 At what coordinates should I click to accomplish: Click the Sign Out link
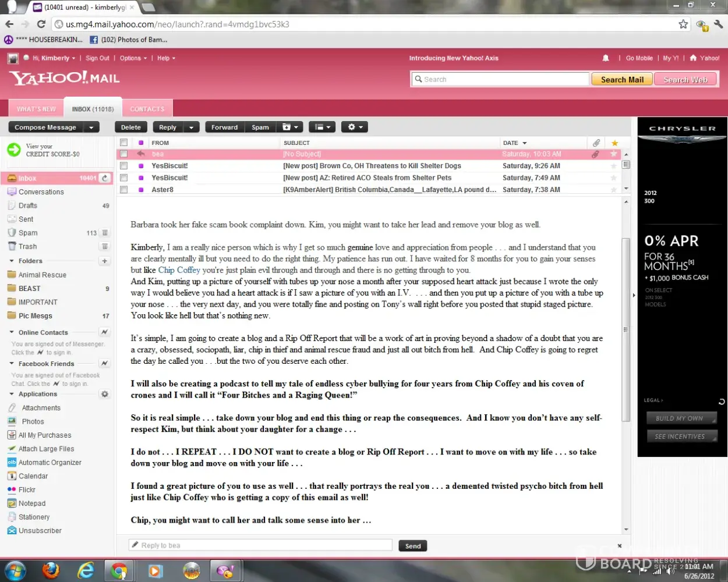(x=97, y=58)
